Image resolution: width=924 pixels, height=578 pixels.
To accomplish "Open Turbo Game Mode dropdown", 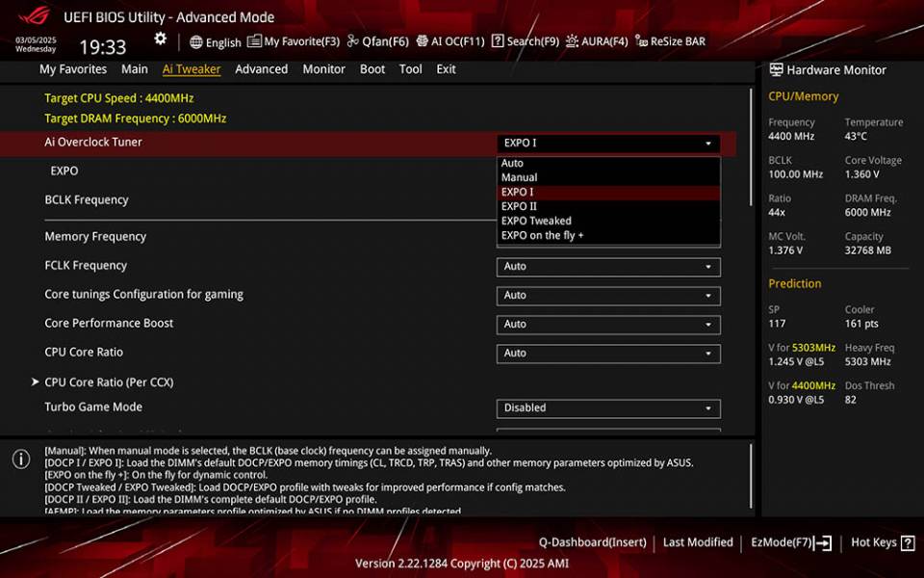I will point(608,408).
